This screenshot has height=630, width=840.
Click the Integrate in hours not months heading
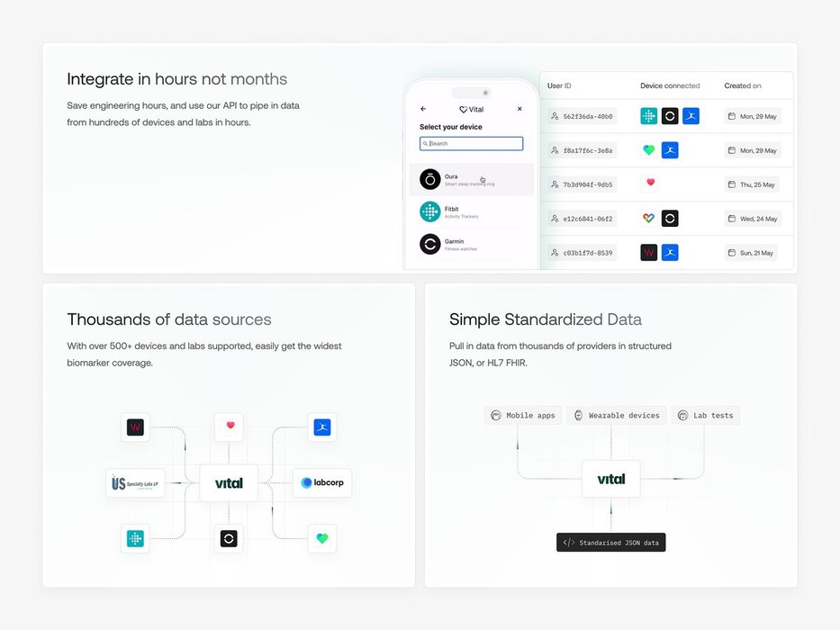[x=176, y=79]
